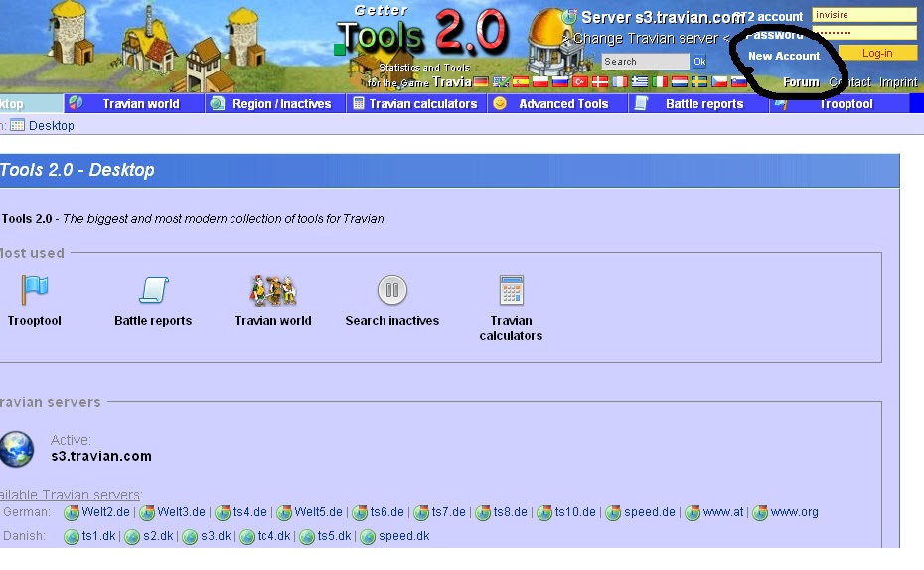Select the ts6.de server link
Image resolution: width=924 pixels, height=570 pixels.
[387, 512]
